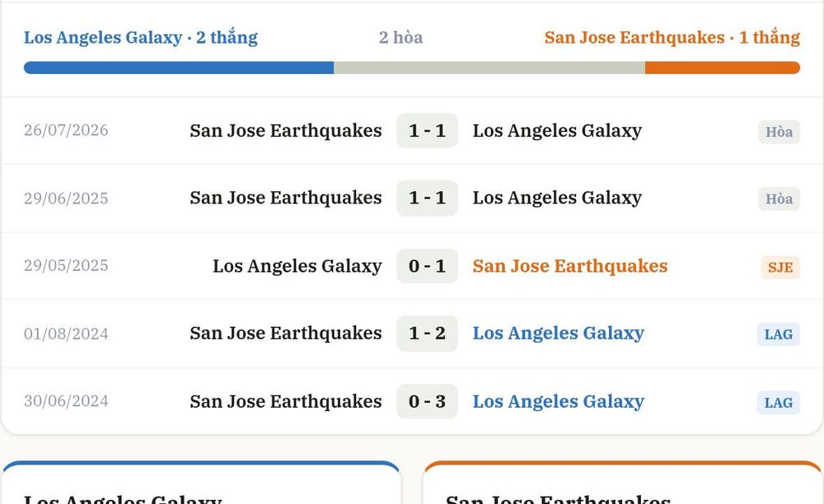
Task: Open the 0 - 3 score box
Action: (427, 402)
